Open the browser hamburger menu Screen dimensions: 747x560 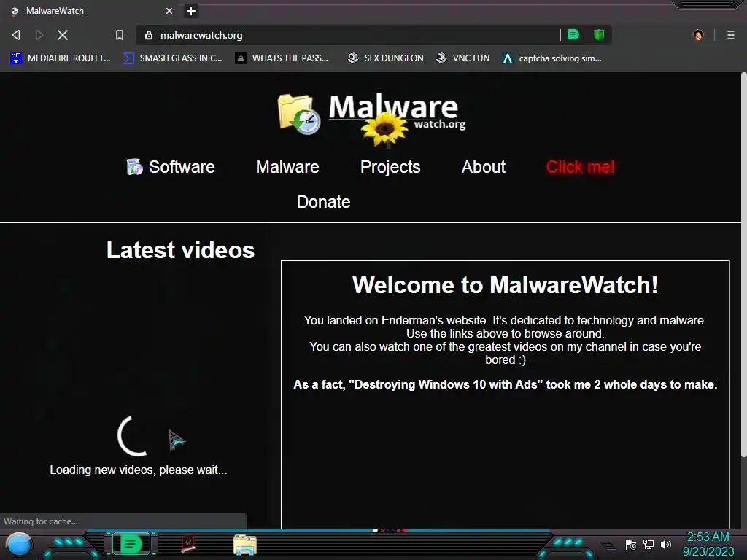[731, 35]
